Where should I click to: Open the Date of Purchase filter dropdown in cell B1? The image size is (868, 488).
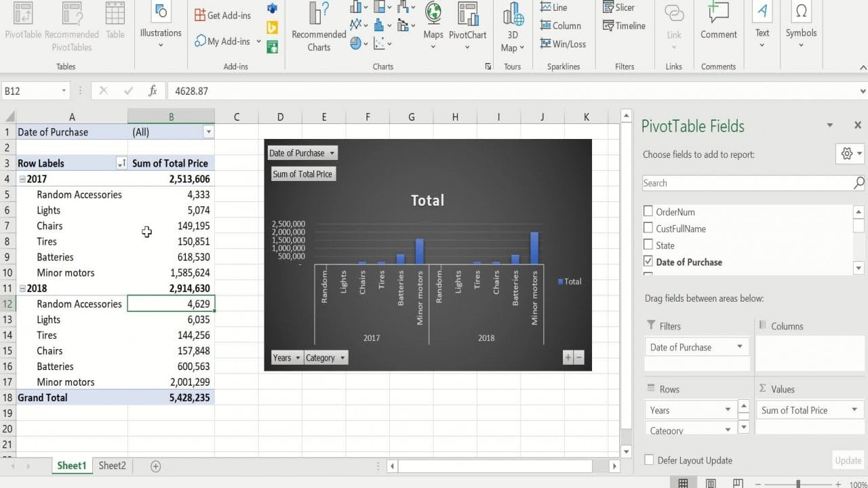point(208,132)
